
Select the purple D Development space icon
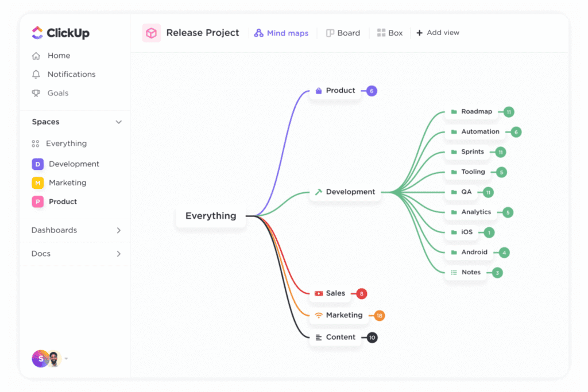37,164
